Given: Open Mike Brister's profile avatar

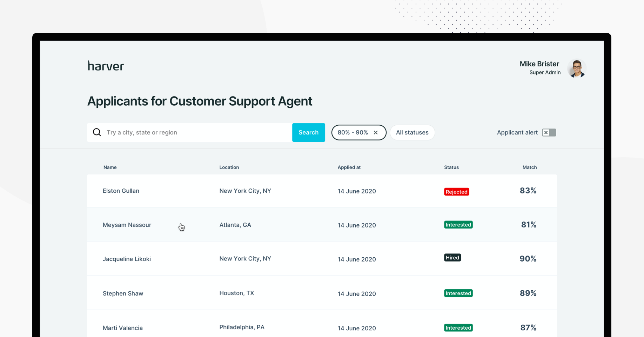Looking at the screenshot, I should (x=576, y=68).
